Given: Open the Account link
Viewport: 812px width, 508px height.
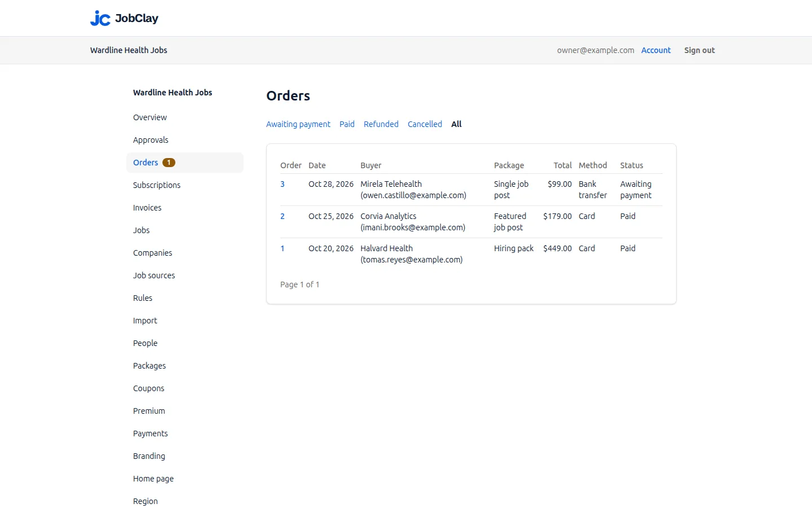Looking at the screenshot, I should [656, 50].
